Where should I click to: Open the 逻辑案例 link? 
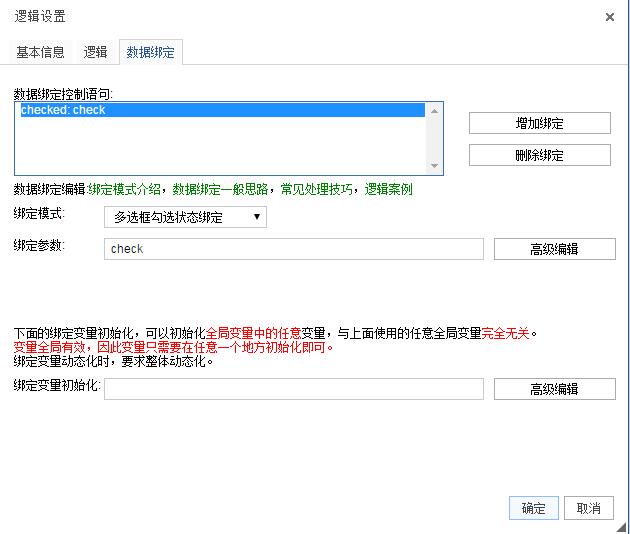coord(388,189)
